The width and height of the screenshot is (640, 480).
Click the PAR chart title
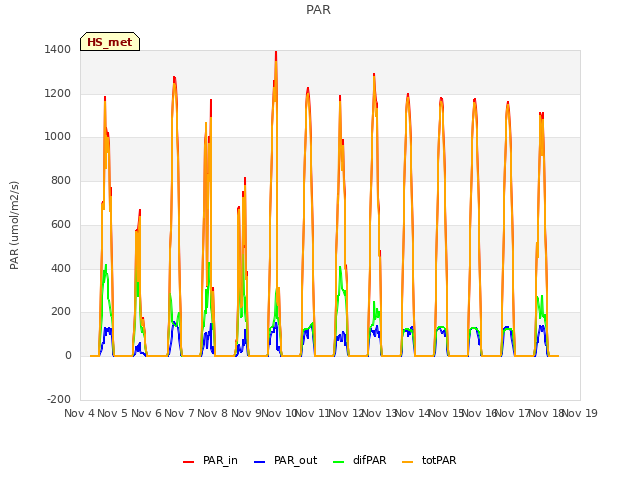coord(318,10)
